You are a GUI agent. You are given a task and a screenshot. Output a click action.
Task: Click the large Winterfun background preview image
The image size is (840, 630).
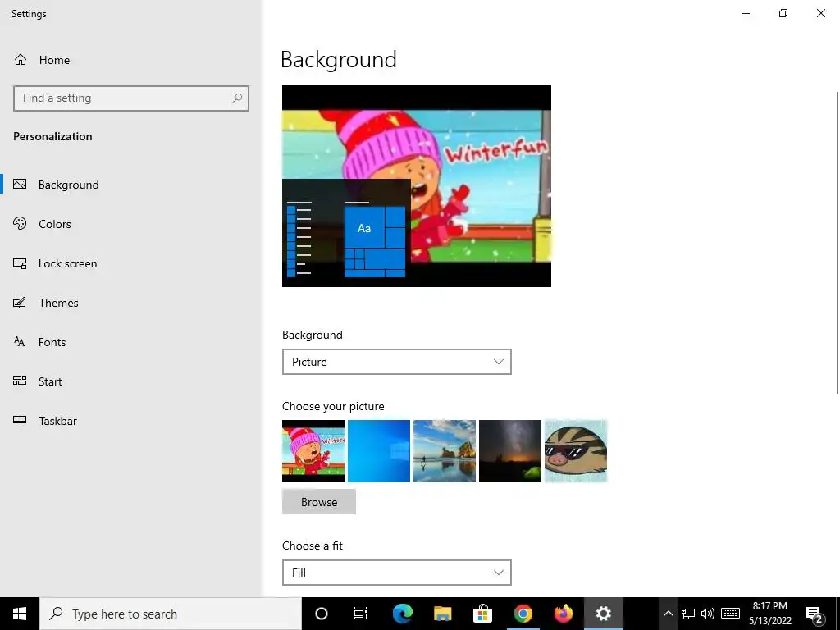417,186
